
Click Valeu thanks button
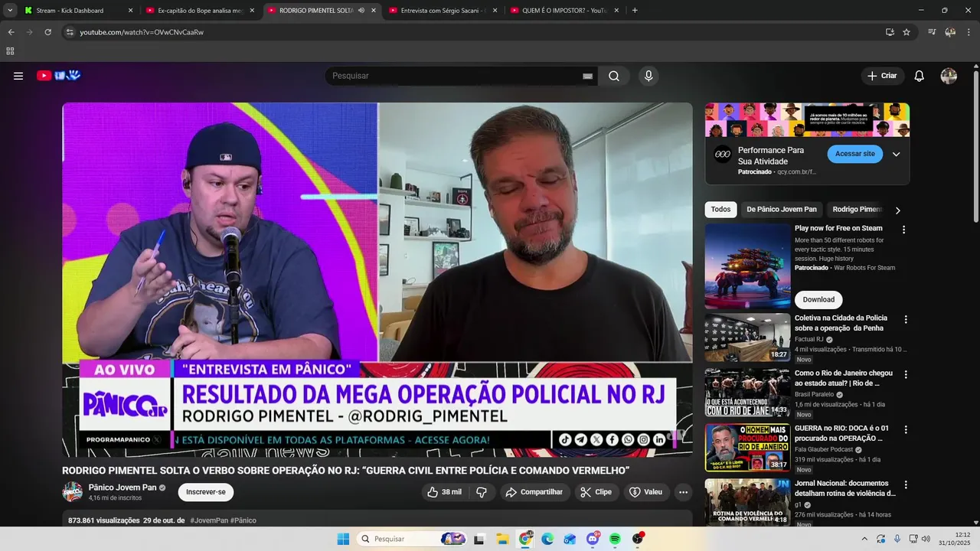click(x=646, y=492)
